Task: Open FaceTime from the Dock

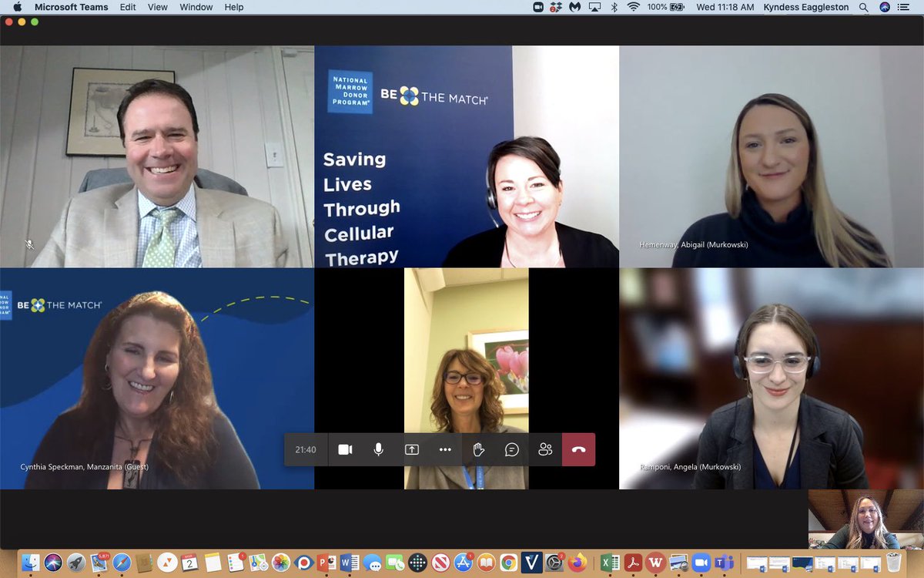Action: [x=395, y=563]
